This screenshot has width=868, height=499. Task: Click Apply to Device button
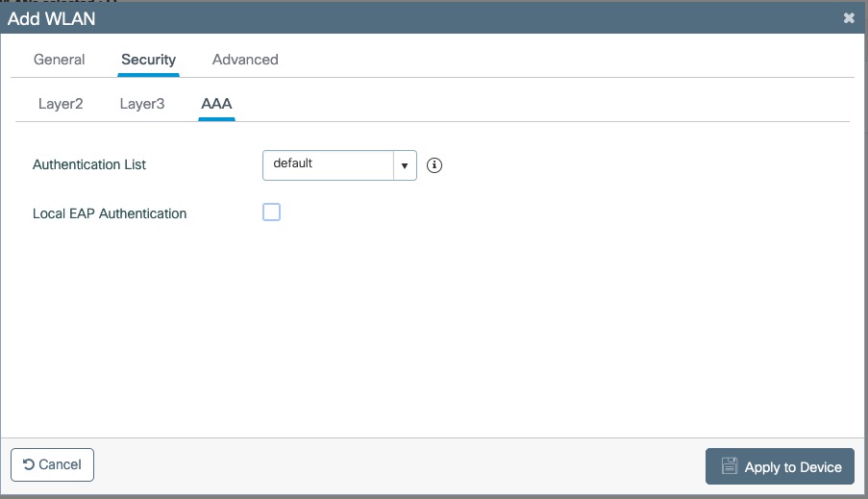780,466
